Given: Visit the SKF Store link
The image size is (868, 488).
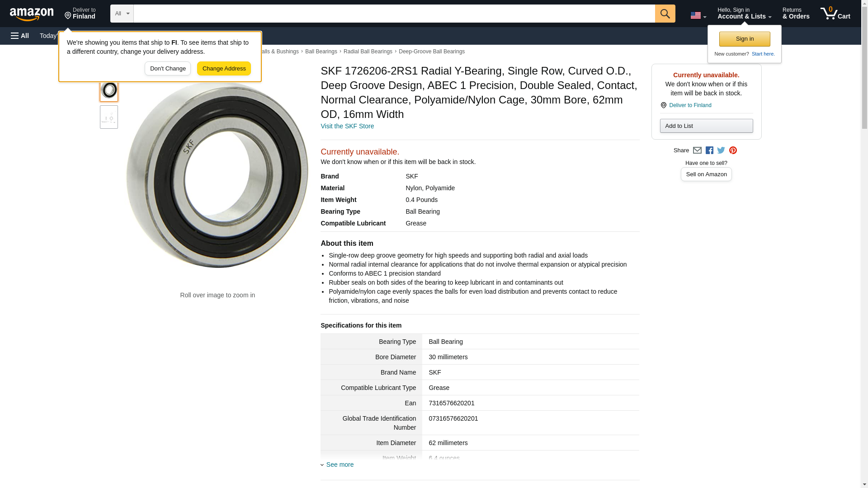Looking at the screenshot, I should click(347, 126).
